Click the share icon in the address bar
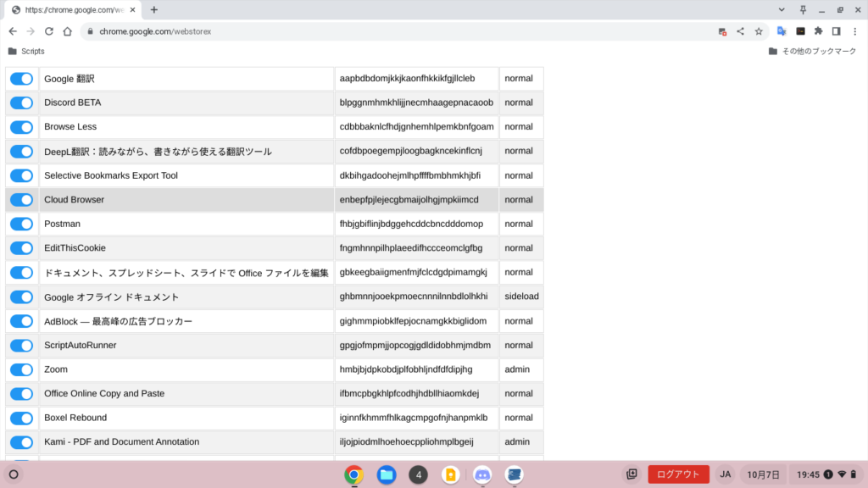868x488 pixels. 741,31
